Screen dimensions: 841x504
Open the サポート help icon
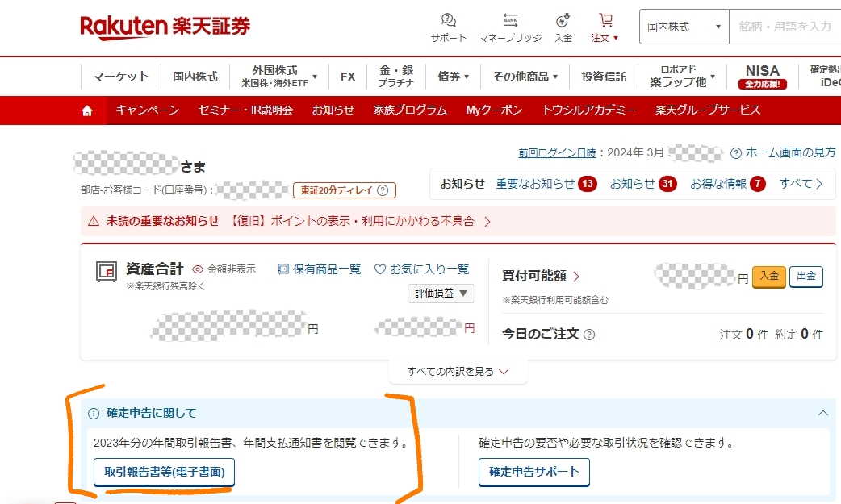(448, 20)
